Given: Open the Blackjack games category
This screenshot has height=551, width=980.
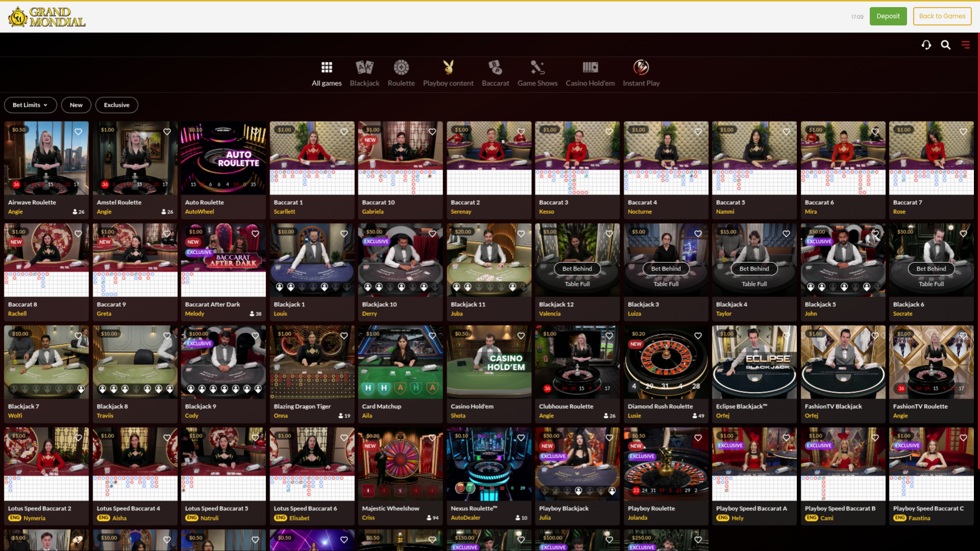Looking at the screenshot, I should coord(364,73).
